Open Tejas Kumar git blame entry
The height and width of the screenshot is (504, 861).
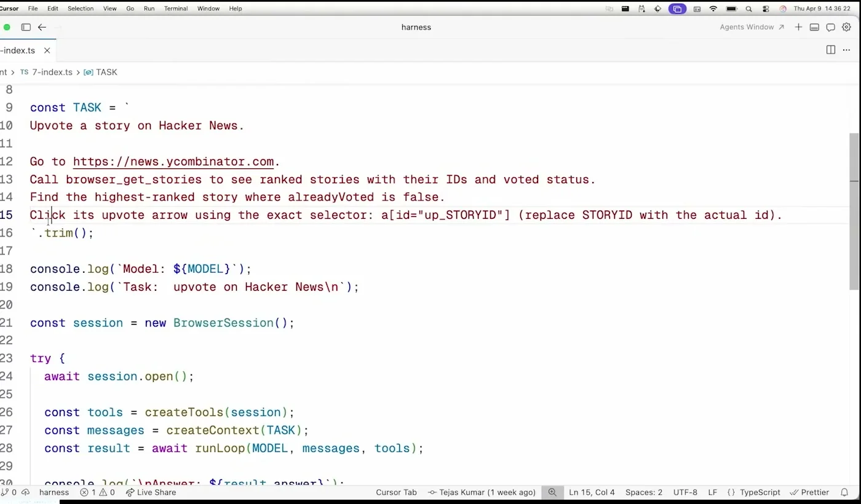(482, 492)
